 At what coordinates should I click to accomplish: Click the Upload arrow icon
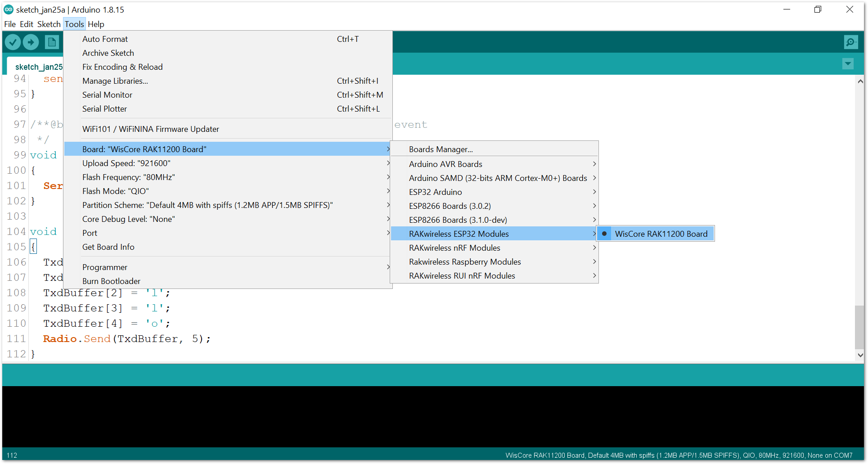click(31, 42)
